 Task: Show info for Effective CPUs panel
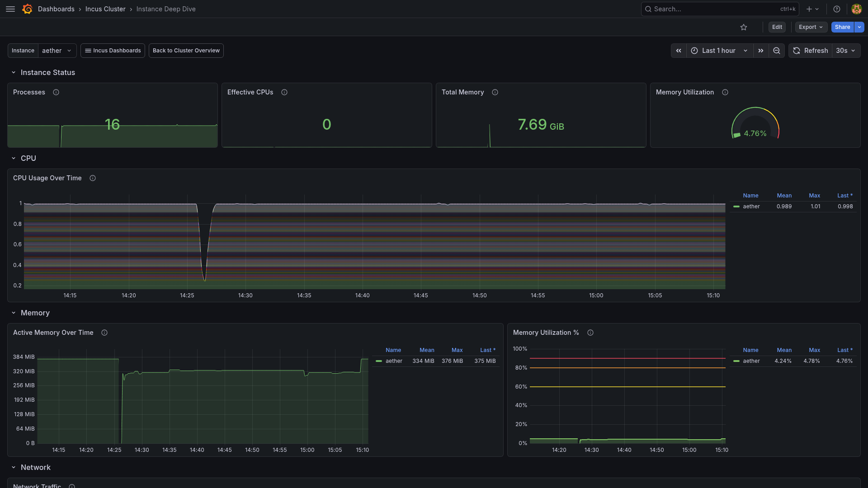click(284, 92)
